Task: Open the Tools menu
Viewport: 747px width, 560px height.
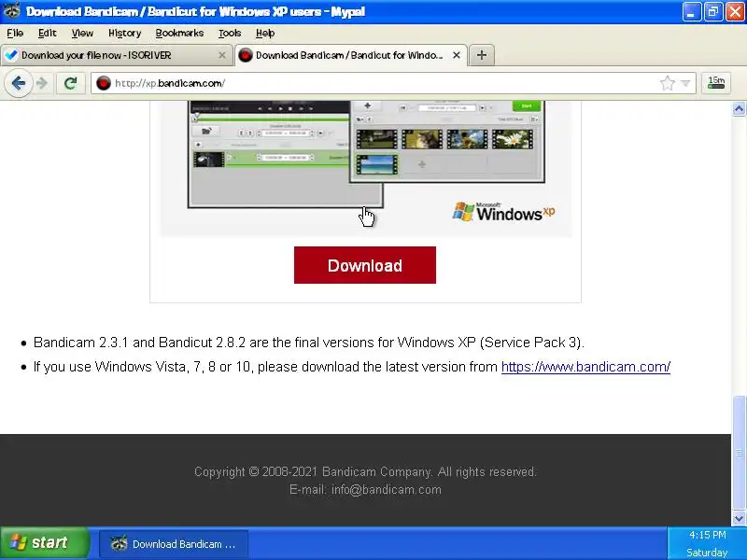Action: (x=230, y=33)
